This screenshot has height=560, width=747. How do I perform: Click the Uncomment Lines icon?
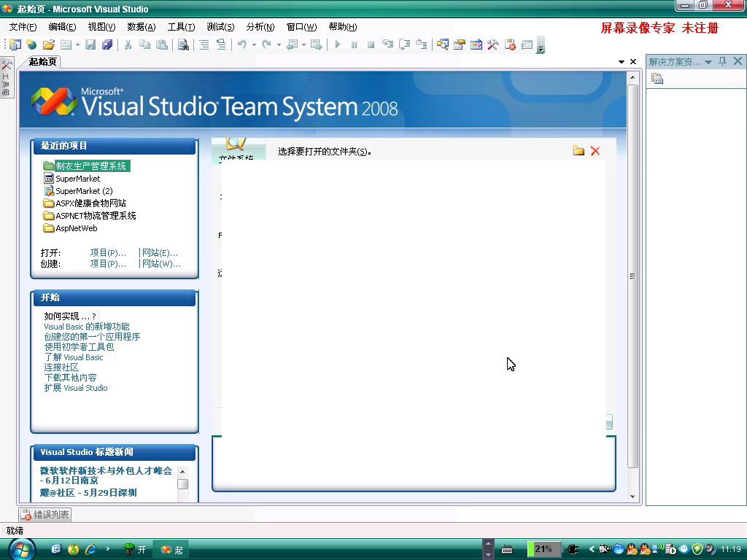coord(221,44)
